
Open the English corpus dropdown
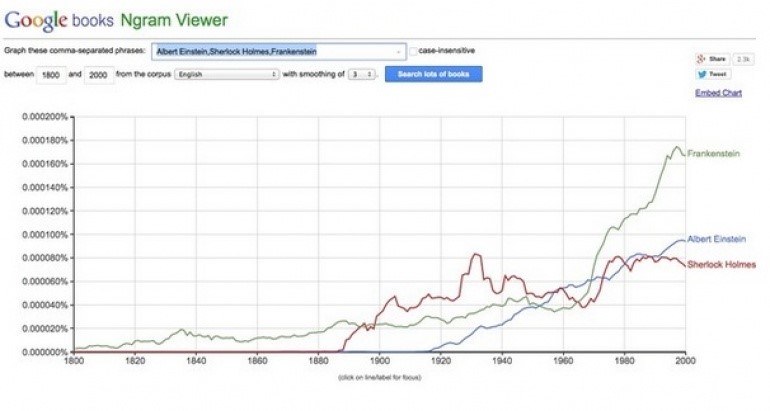(x=226, y=74)
